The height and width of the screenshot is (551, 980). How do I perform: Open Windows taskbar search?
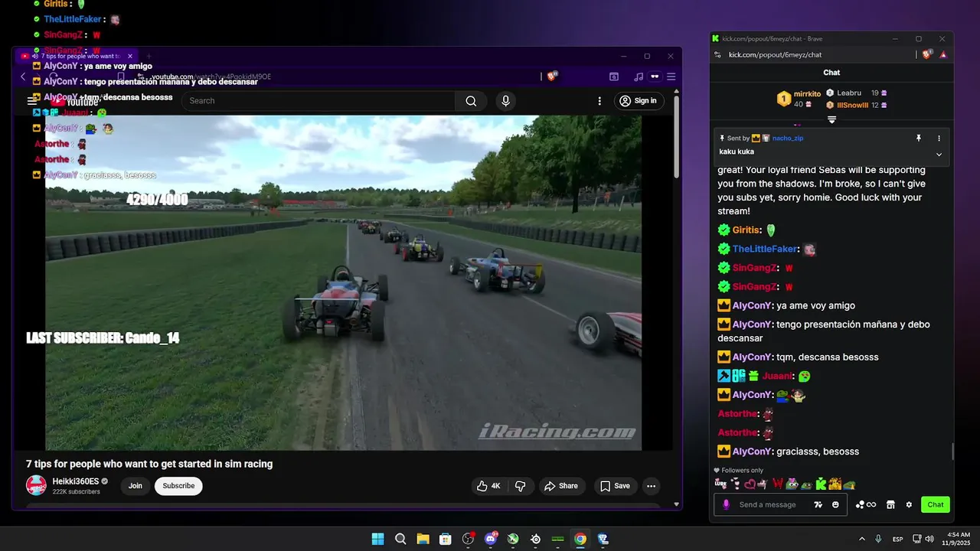pos(400,539)
